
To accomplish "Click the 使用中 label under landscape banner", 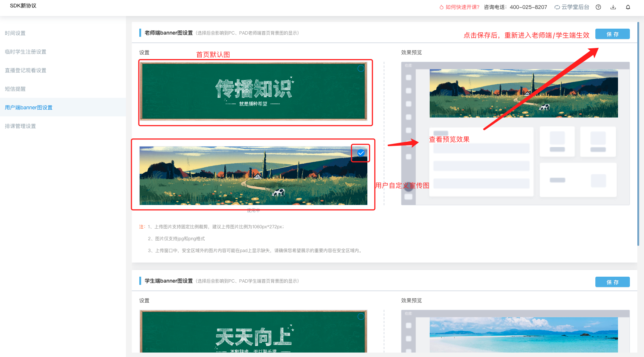I will pyautogui.click(x=253, y=210).
